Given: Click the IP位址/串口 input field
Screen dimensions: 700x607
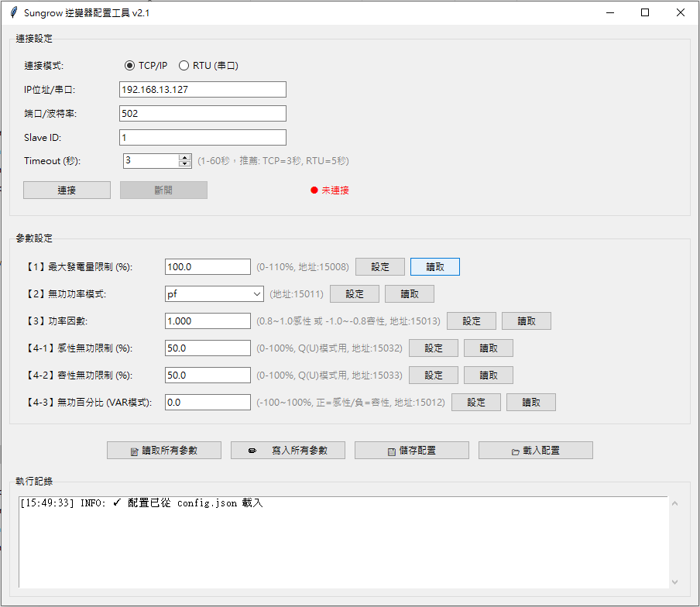Looking at the screenshot, I should click(203, 90).
